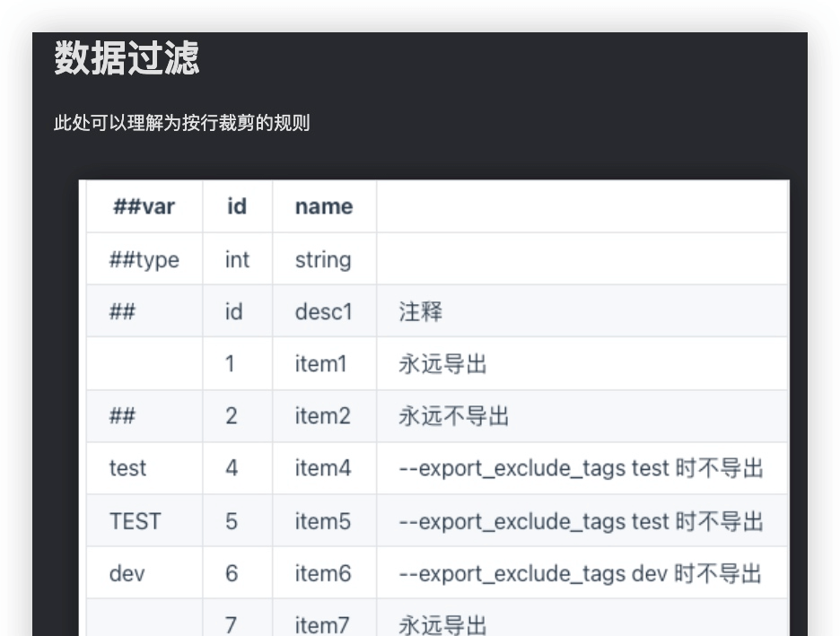
Task: Click the item5 exclude tags description
Action: pos(582,520)
